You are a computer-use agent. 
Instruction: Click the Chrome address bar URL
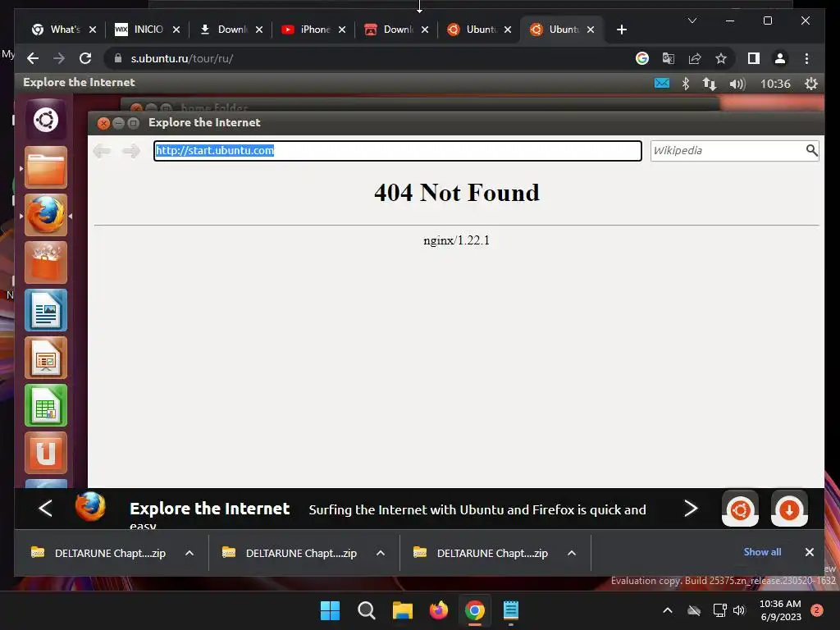[x=181, y=58]
